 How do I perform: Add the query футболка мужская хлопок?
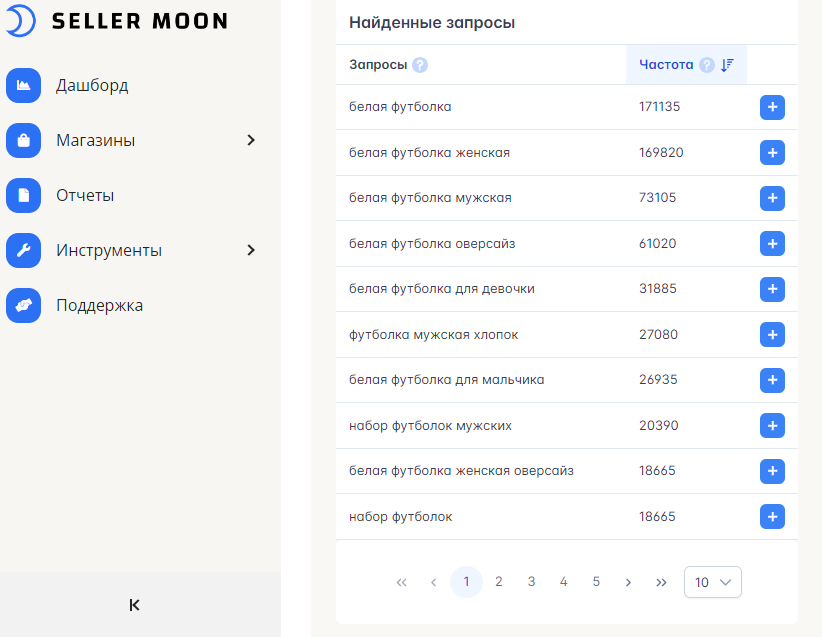[x=772, y=335]
